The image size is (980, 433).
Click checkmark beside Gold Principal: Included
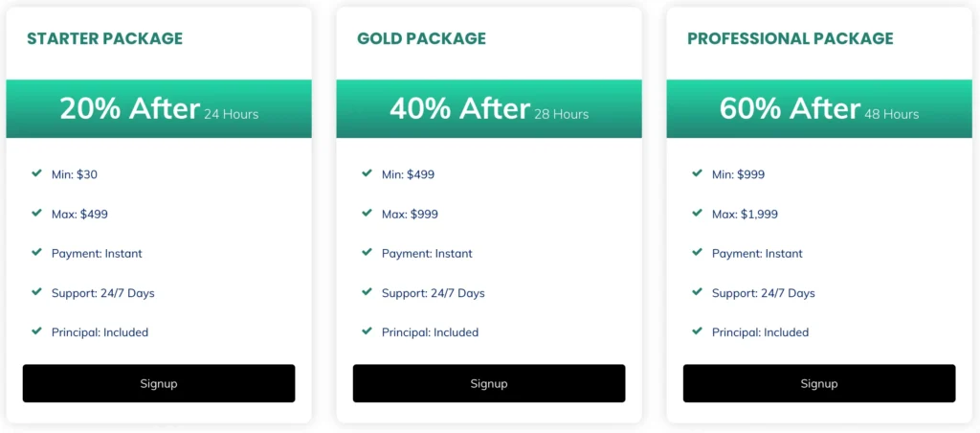coord(367,331)
